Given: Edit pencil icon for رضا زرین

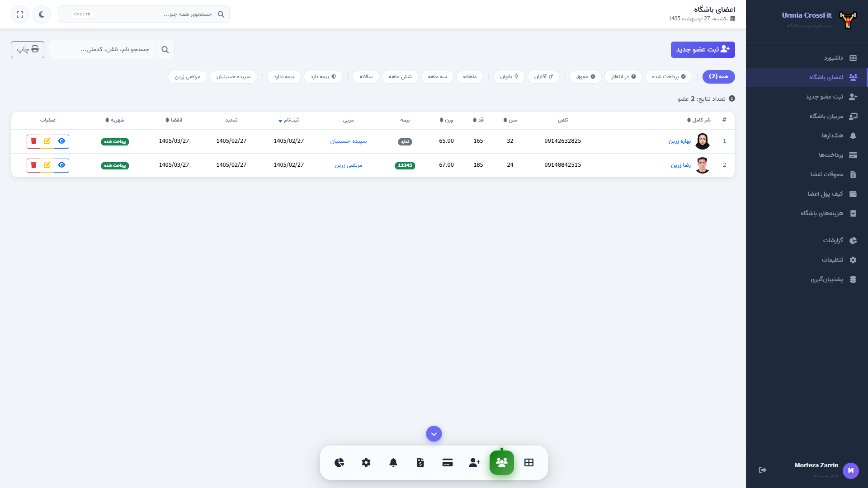Looking at the screenshot, I should point(47,165).
